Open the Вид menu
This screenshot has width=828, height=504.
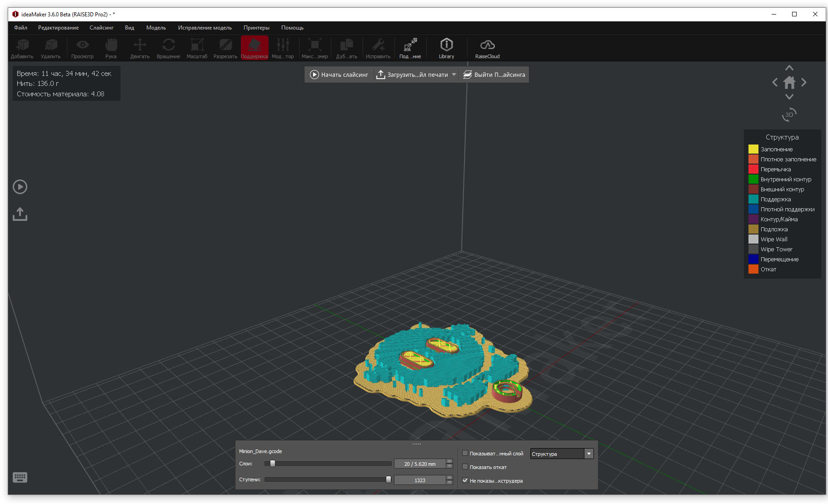point(130,28)
